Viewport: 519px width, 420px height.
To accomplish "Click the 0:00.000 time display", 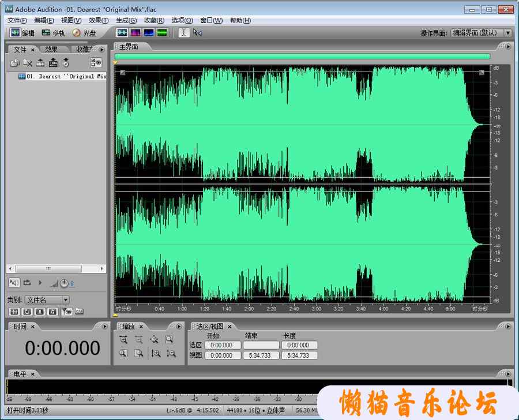I will click(x=62, y=348).
